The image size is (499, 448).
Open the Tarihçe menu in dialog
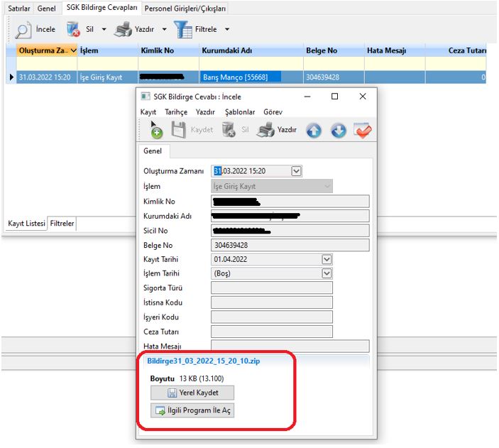point(176,112)
